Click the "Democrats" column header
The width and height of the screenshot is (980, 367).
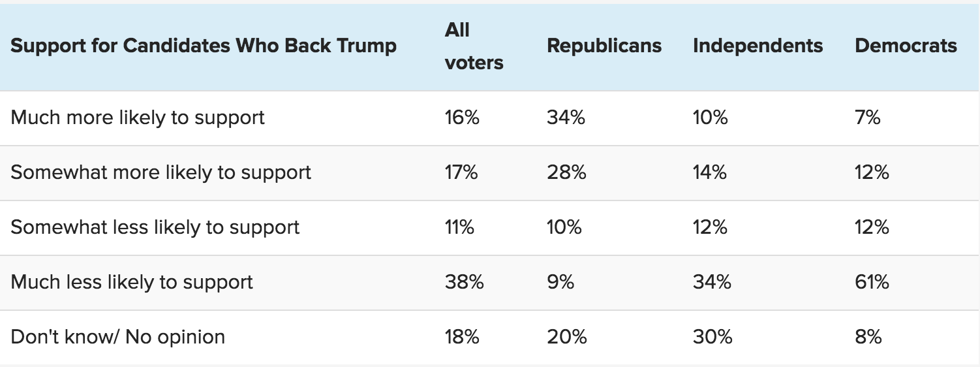(906, 46)
